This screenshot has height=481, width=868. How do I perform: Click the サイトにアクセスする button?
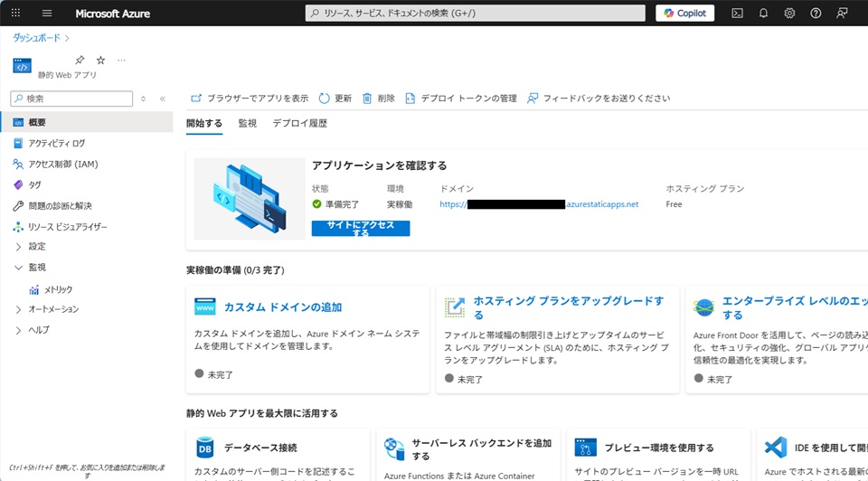tap(360, 229)
